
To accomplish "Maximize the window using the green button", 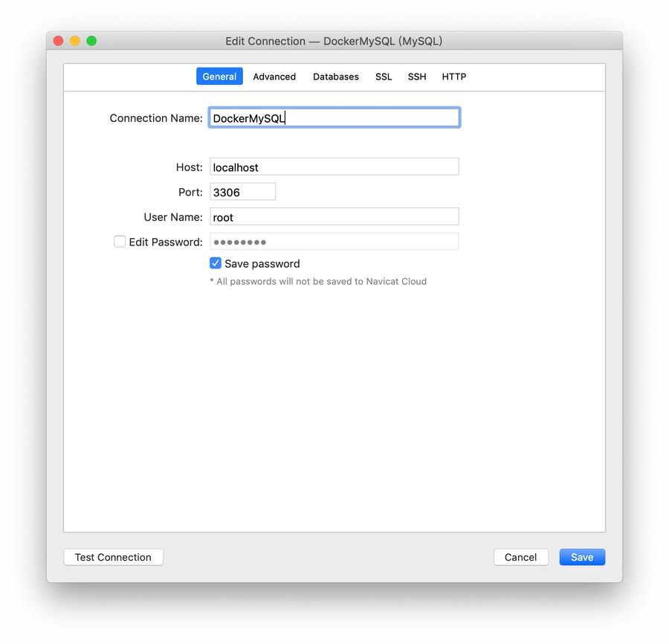I will [91, 41].
